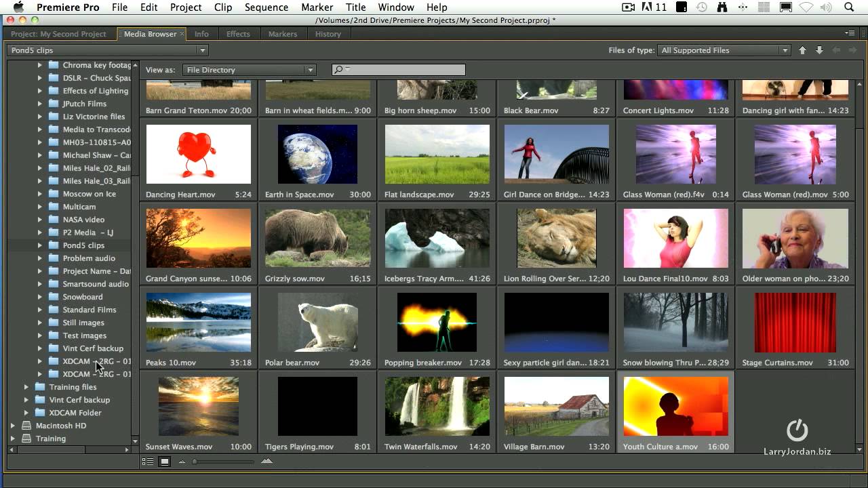Click the Snowboard folder icon
868x488 pixels.
[x=54, y=297]
